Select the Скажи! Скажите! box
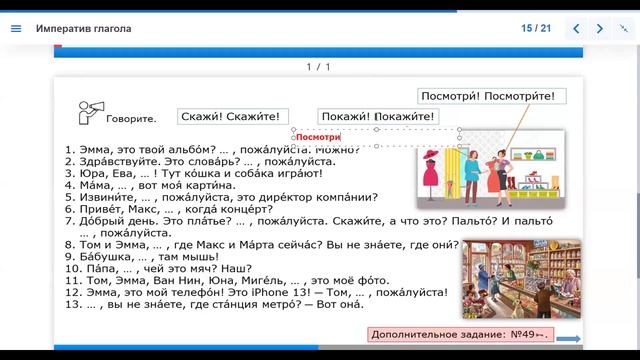 click(233, 116)
